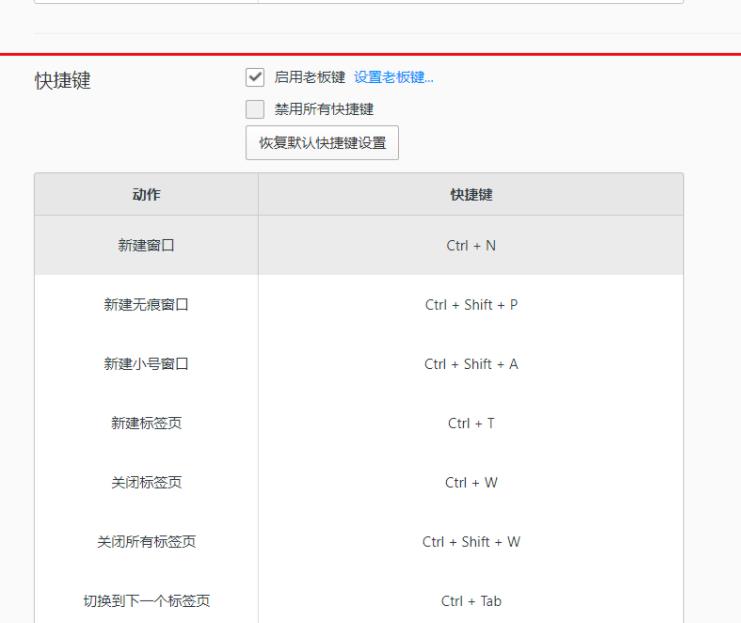The height and width of the screenshot is (623, 741).
Task: Edit the Ctrl + Tab shortcut field
Action: (x=471, y=601)
